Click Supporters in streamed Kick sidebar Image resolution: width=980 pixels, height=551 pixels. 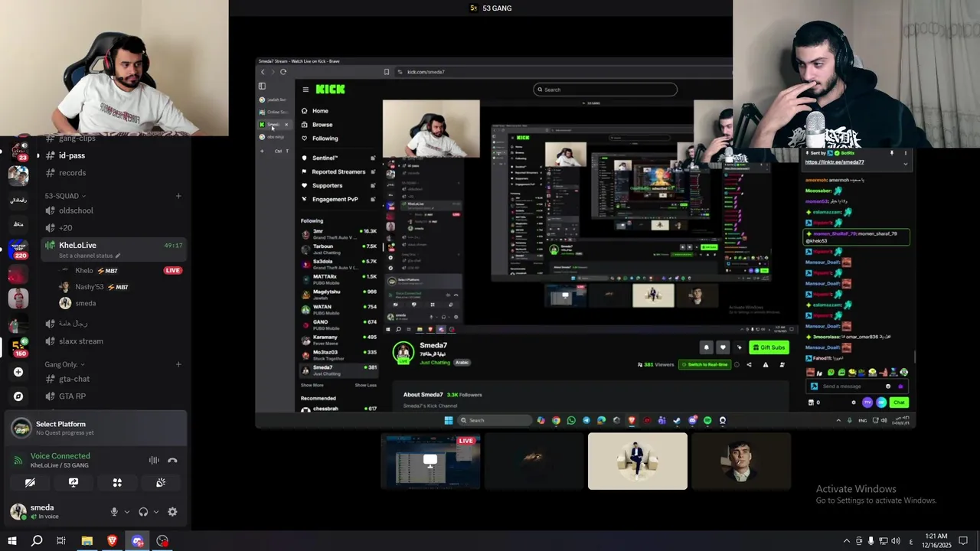pyautogui.click(x=327, y=186)
